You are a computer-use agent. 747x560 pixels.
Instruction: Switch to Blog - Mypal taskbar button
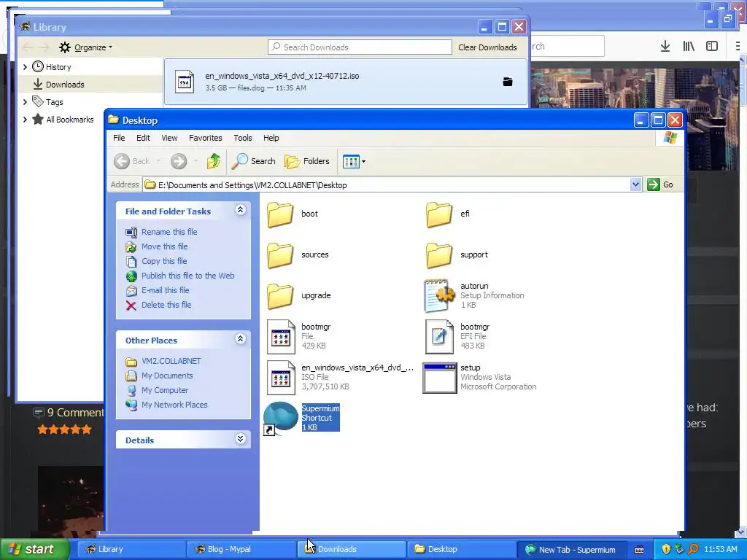(x=241, y=549)
